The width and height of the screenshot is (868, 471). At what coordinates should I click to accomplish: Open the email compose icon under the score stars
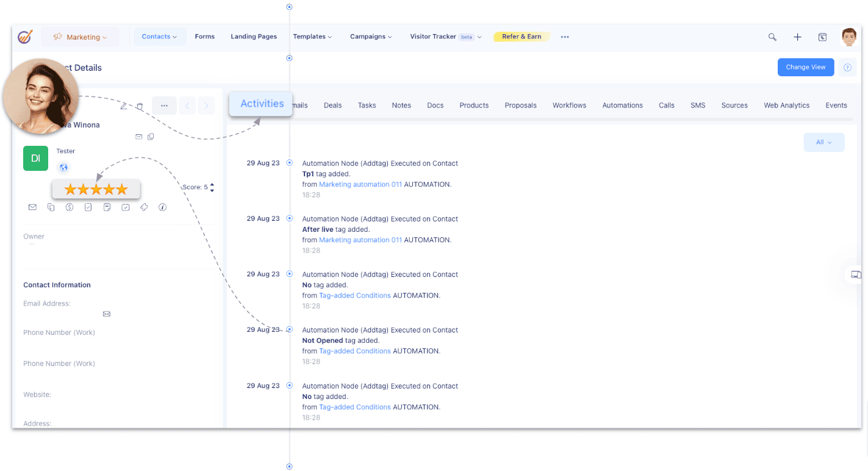point(32,207)
